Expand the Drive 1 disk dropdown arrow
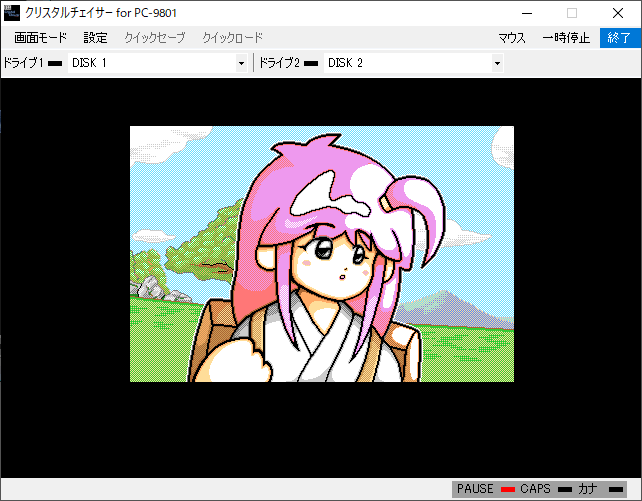Screen dimensions: 642x501 coord(241,63)
